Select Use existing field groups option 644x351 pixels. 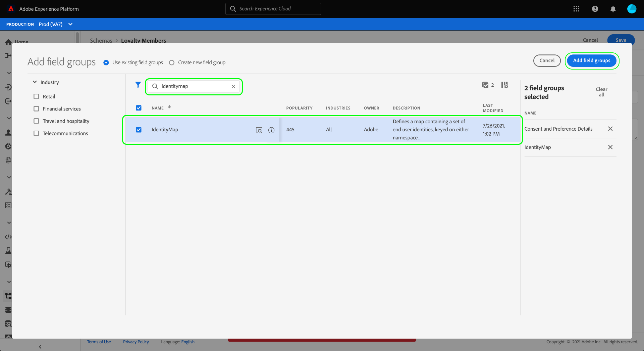click(x=106, y=62)
